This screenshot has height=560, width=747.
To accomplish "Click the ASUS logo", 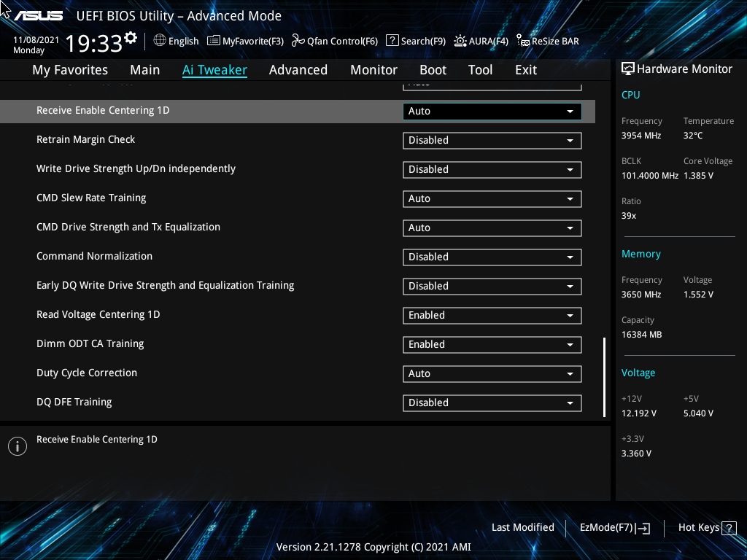I will (x=38, y=16).
